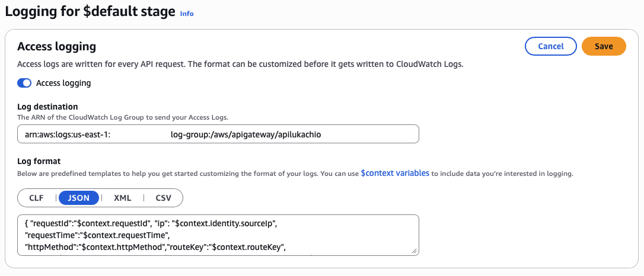
Task: Click the access logs description text
Action: tap(240, 63)
